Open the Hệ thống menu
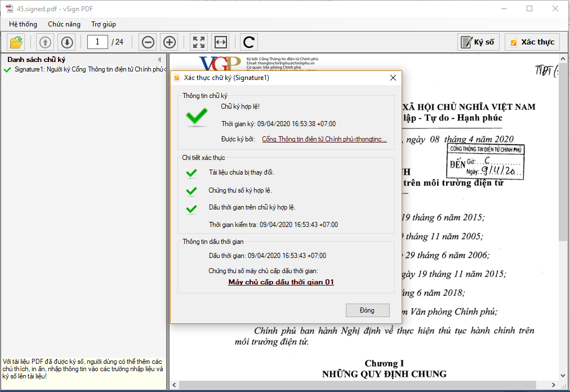This screenshot has height=392, width=570. [x=23, y=24]
